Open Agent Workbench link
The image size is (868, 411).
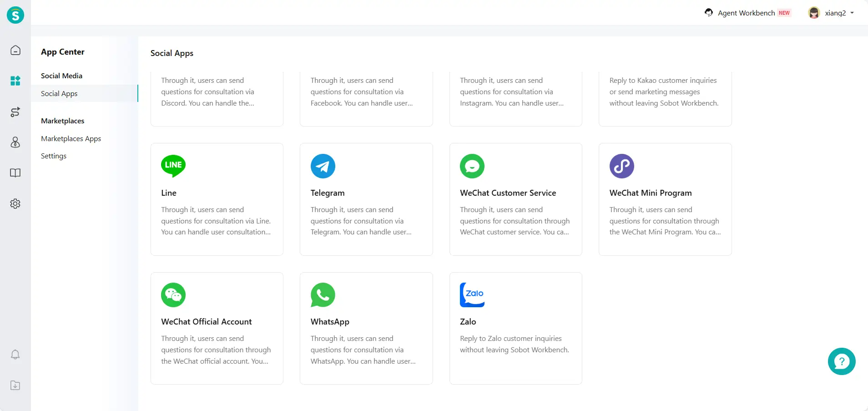746,13
